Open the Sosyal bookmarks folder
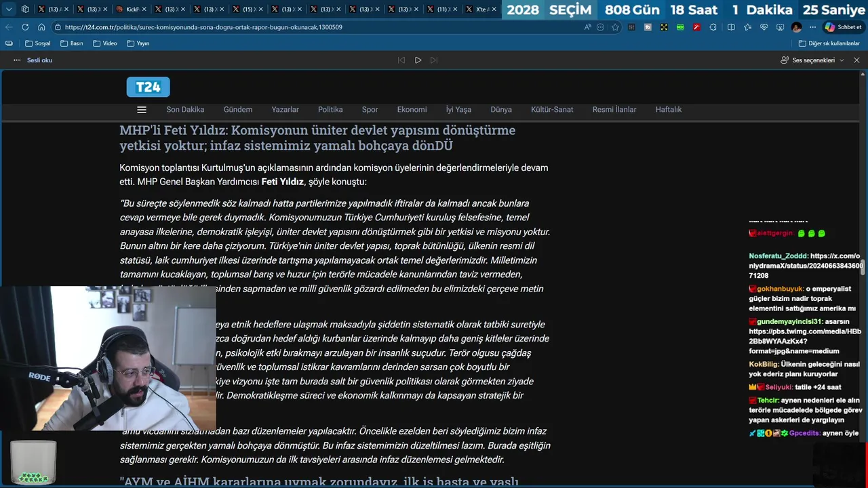The width and height of the screenshot is (868, 488). click(x=38, y=43)
